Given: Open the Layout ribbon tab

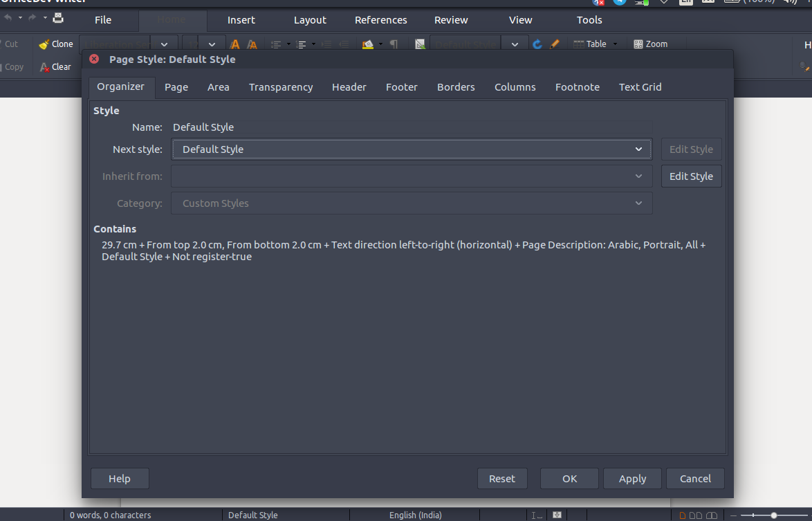Looking at the screenshot, I should click(310, 19).
